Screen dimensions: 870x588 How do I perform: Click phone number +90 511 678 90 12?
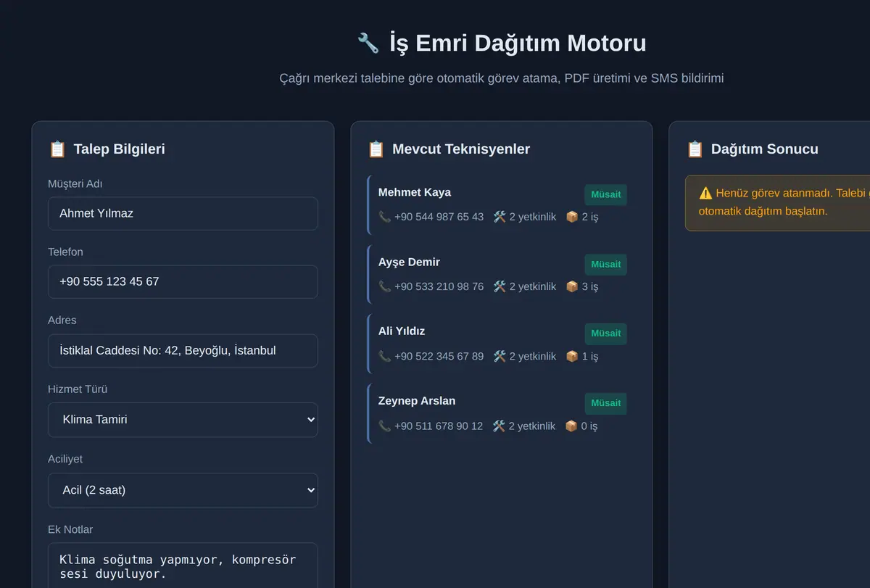pyautogui.click(x=439, y=426)
